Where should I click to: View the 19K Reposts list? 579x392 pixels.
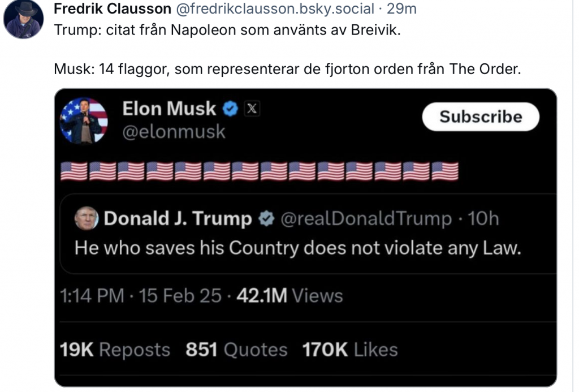tap(115, 350)
